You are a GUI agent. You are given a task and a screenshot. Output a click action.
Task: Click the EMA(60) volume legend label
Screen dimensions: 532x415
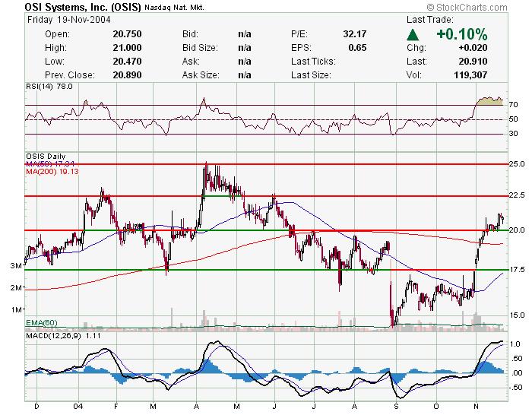42,323
